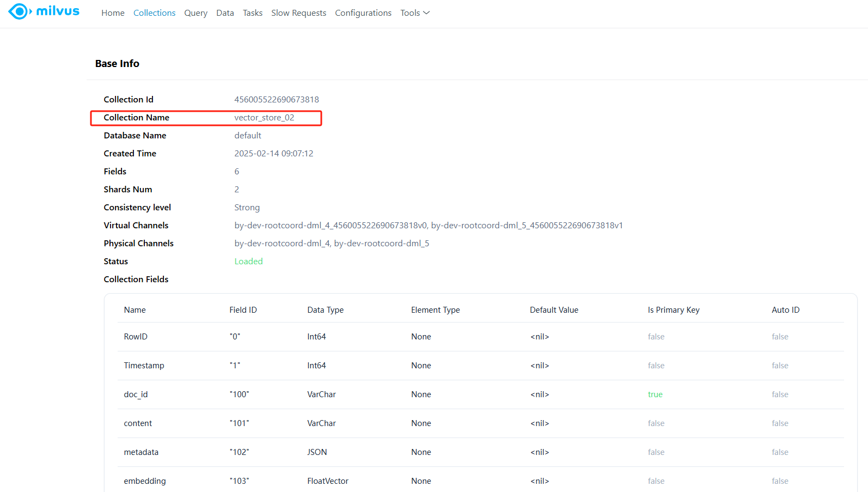868x492 pixels.
Task: Select the Timestamp field name
Action: [144, 366]
